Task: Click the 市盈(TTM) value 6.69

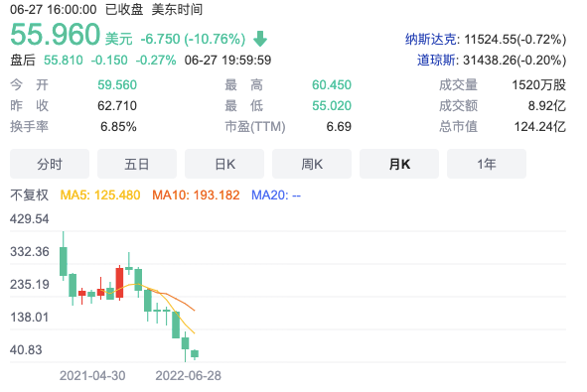Action: pos(339,127)
